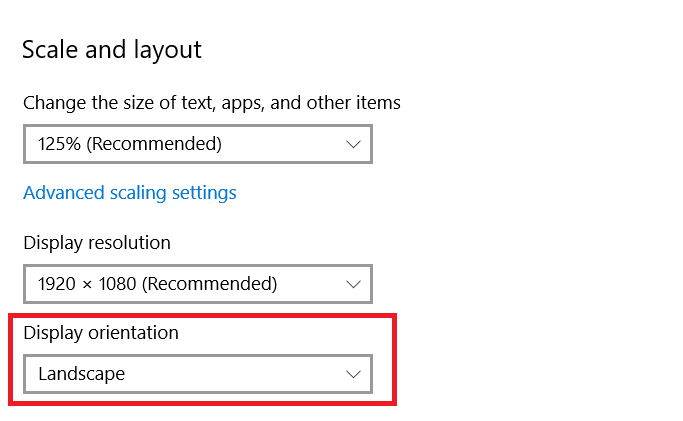Open the 125% (Recommended) scaling dropdown
Viewport: 683px width, 421px height.
point(197,144)
